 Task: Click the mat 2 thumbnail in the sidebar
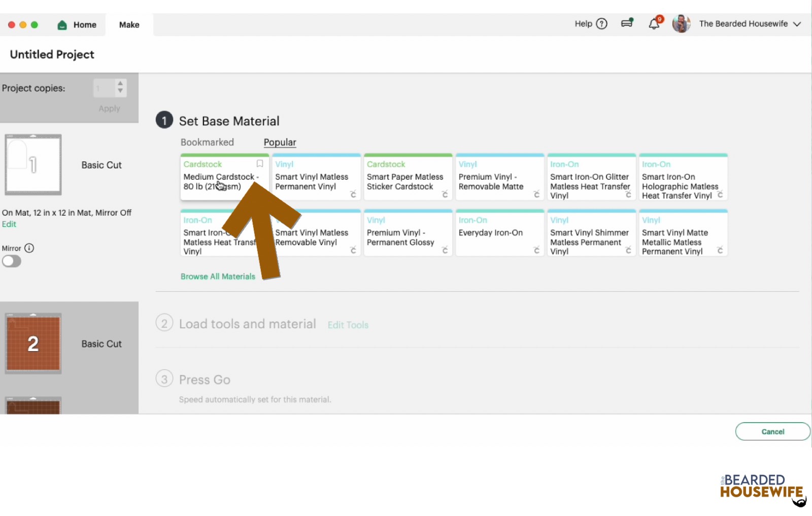(x=33, y=343)
